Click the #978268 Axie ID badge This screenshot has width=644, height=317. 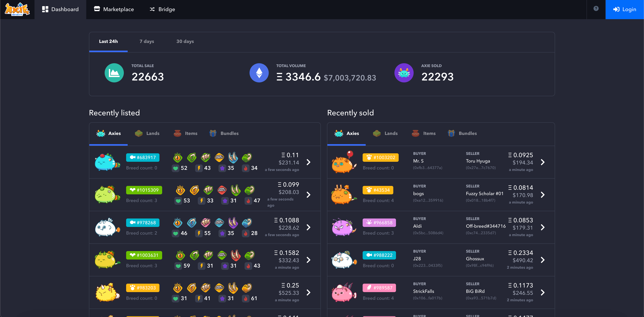point(142,223)
